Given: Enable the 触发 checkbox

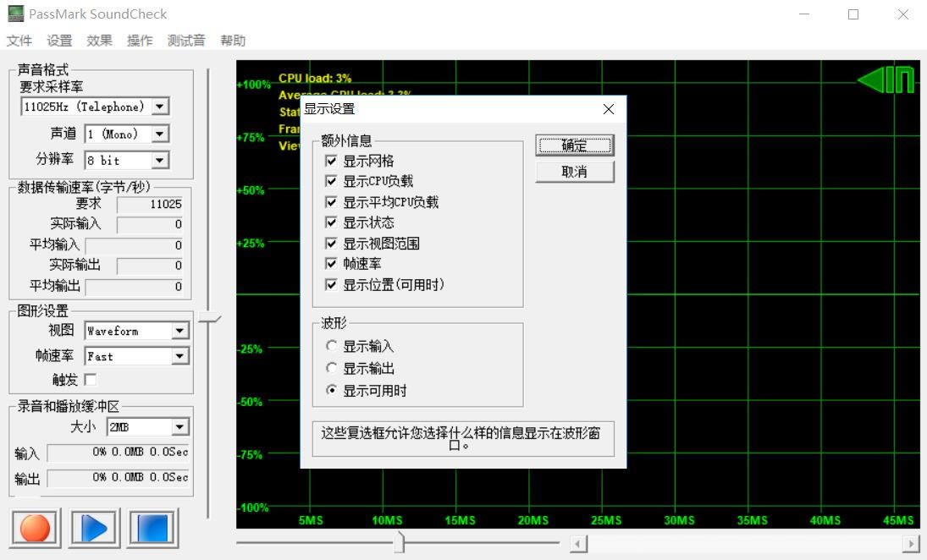Looking at the screenshot, I should (x=91, y=379).
